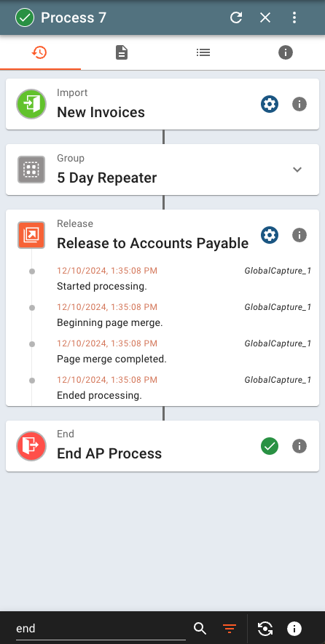Image resolution: width=325 pixels, height=644 pixels.
Task: Click gear icon for Release to Accounts Payable
Action: point(270,235)
